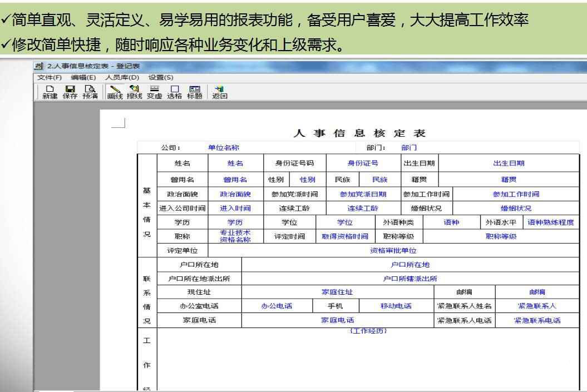Screen dimensions: 587x392
Task: Click the blue 取得资格时间 field
Action: click(345, 236)
